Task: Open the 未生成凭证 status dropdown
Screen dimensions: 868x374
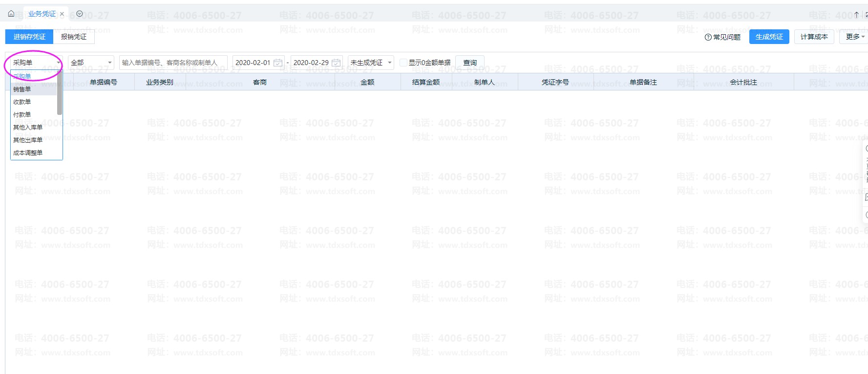Action: tap(371, 63)
